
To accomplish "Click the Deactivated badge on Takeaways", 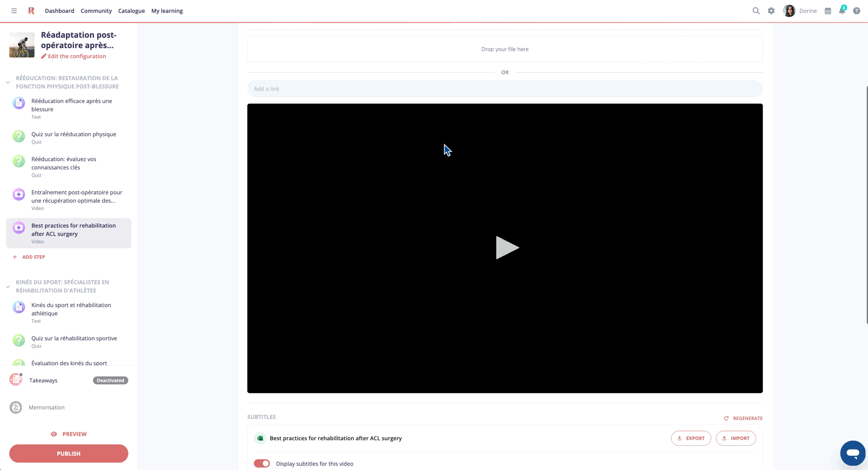I will [x=110, y=380].
